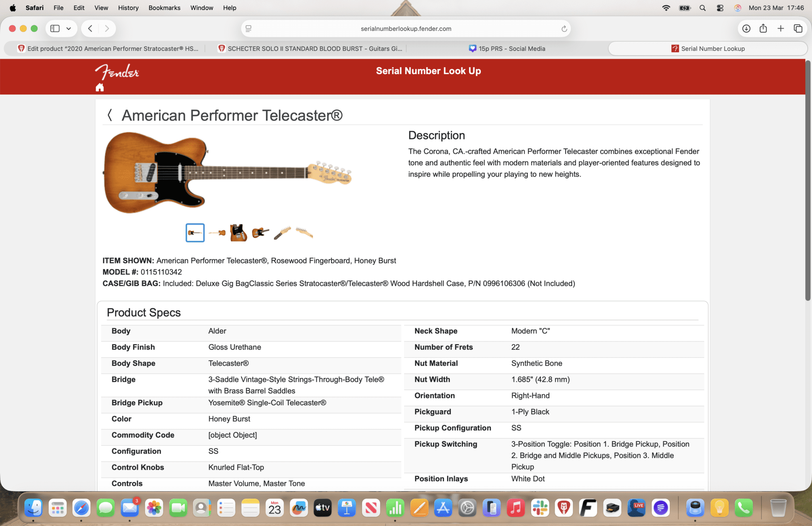Click the Fender home icon
The image size is (812, 526).
100,87
